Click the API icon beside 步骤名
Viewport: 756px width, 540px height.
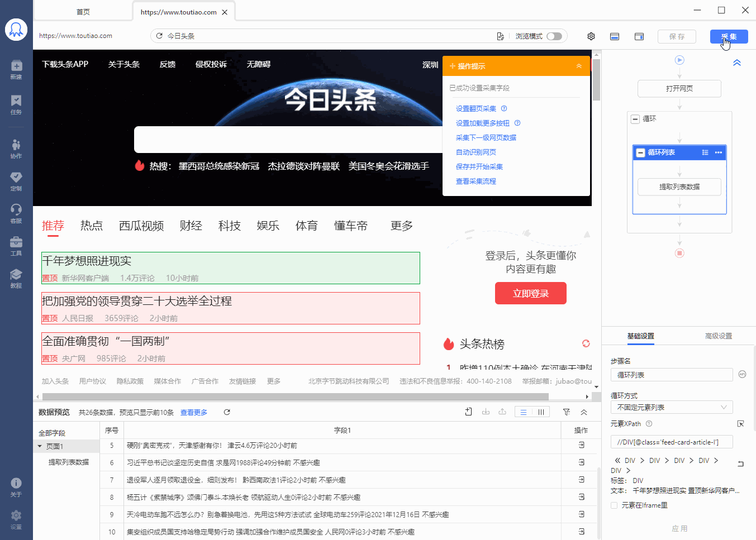[742, 374]
